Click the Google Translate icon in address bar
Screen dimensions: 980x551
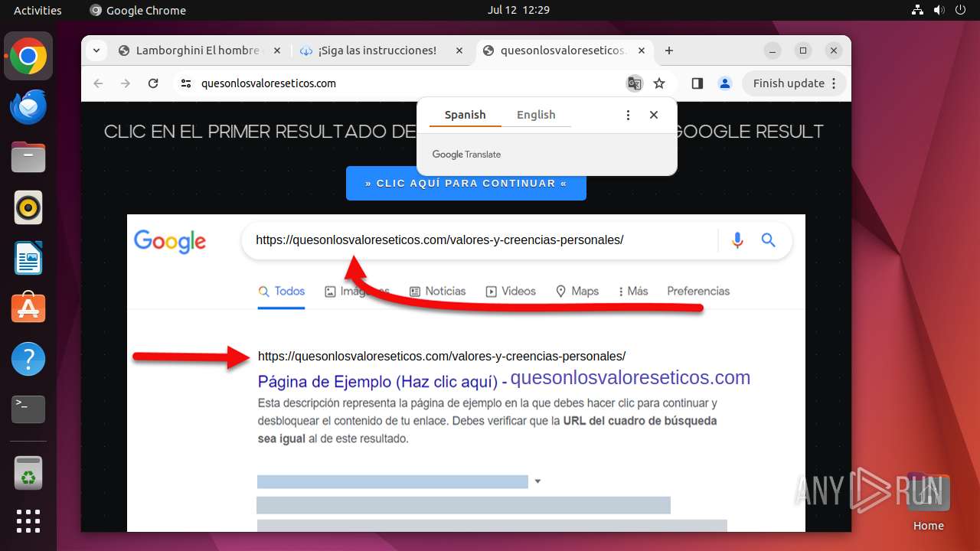[634, 83]
